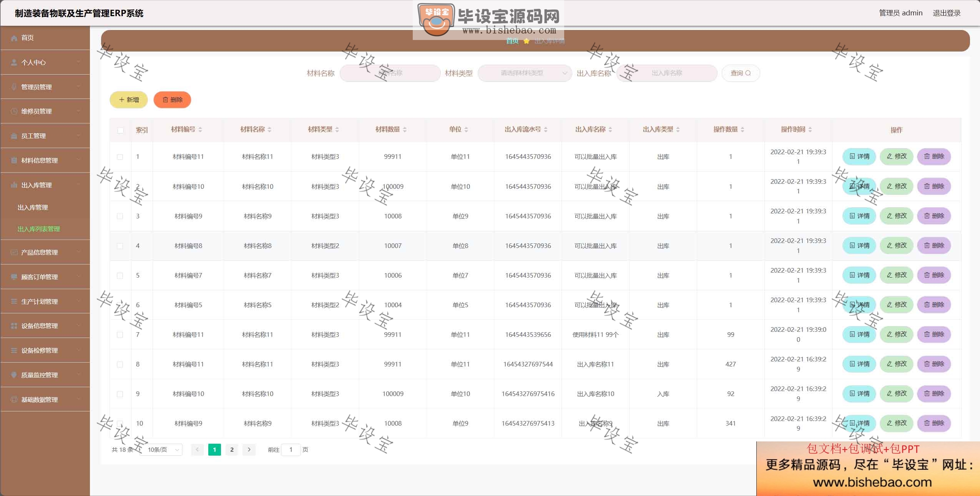This screenshot has height=496, width=980.
Task: Click 删除 for row 9 入库
Action: click(x=934, y=393)
